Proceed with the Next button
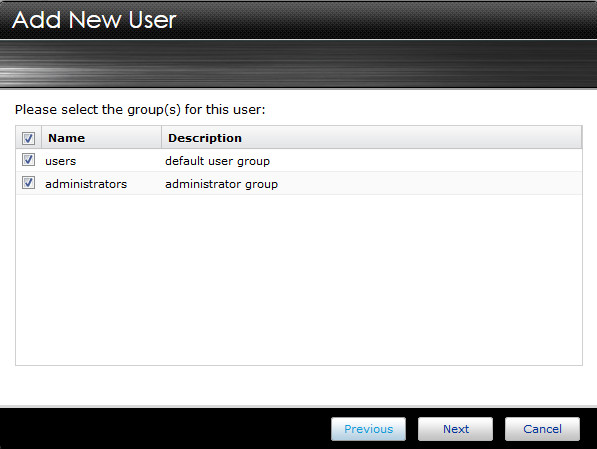Image resolution: width=597 pixels, height=449 pixels. 455,429
